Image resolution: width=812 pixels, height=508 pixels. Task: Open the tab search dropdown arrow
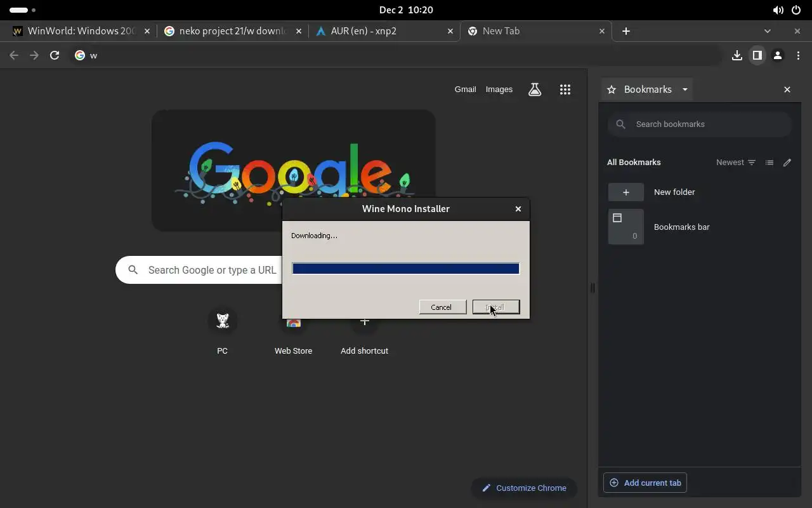point(768,31)
